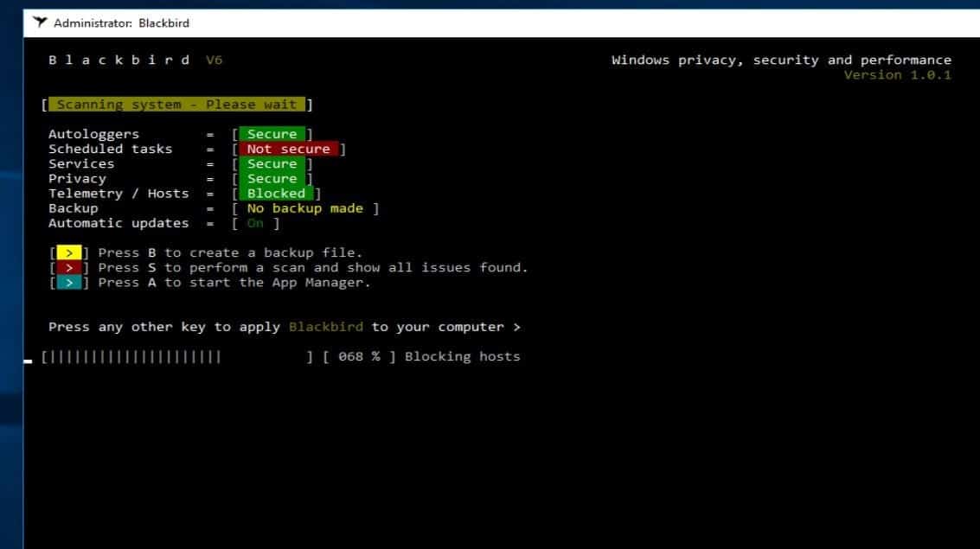980x549 pixels.
Task: Click the 'Not secure' status for Scheduled tasks
Action: (288, 150)
